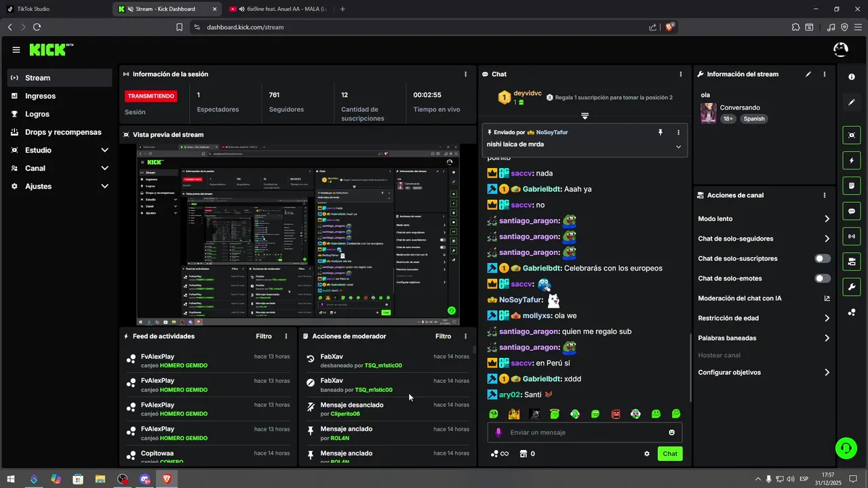The height and width of the screenshot is (488, 868).
Task: Switch to the TikTok Studio browser tab
Action: pos(56,9)
